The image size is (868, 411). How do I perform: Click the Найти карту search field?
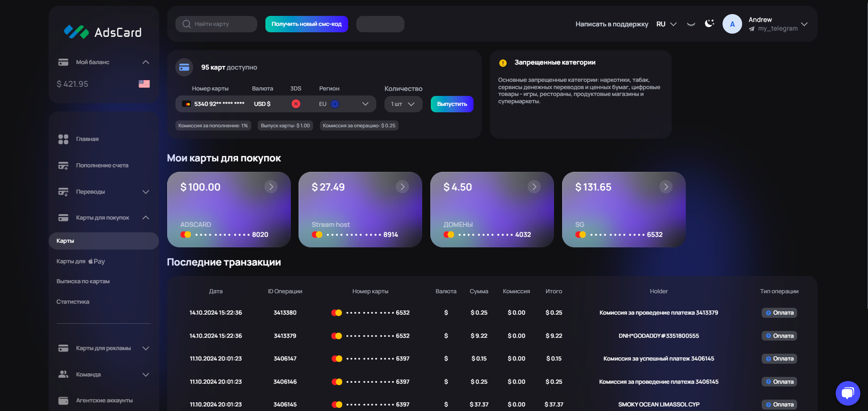click(216, 24)
